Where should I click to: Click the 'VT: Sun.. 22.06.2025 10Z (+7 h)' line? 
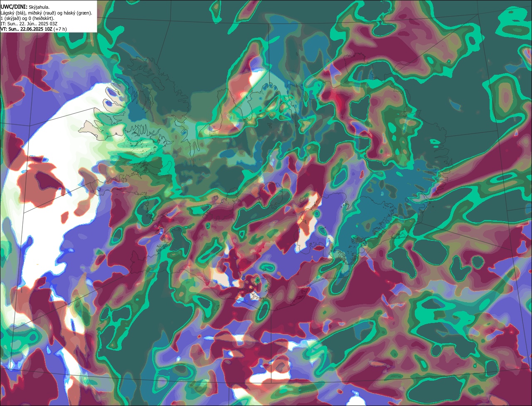[x=34, y=29]
